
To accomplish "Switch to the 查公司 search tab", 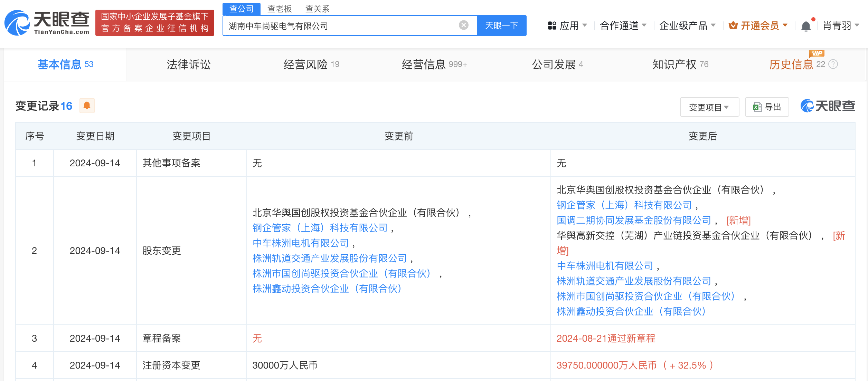I will coord(242,9).
